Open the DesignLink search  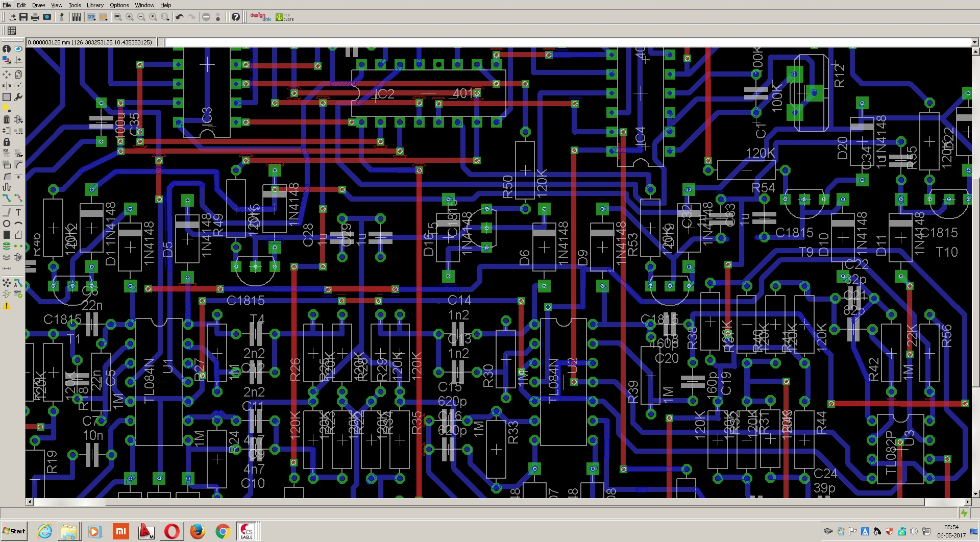[x=260, y=17]
